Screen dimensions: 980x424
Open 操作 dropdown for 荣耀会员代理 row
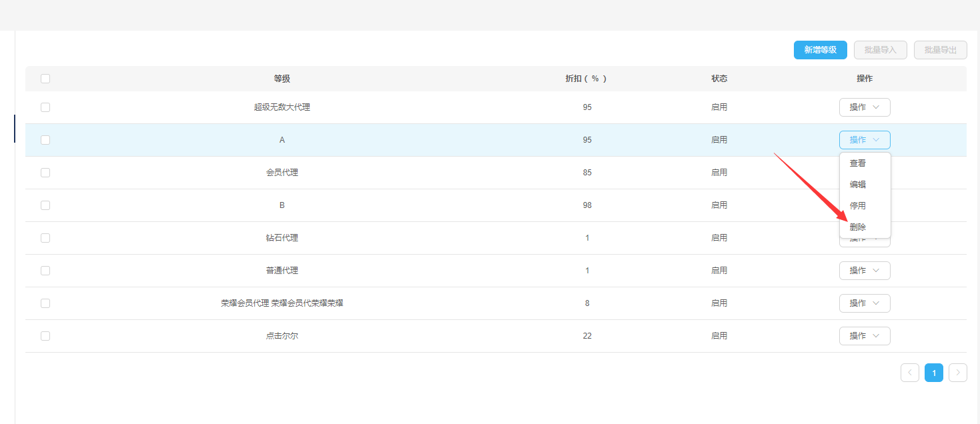coord(865,303)
